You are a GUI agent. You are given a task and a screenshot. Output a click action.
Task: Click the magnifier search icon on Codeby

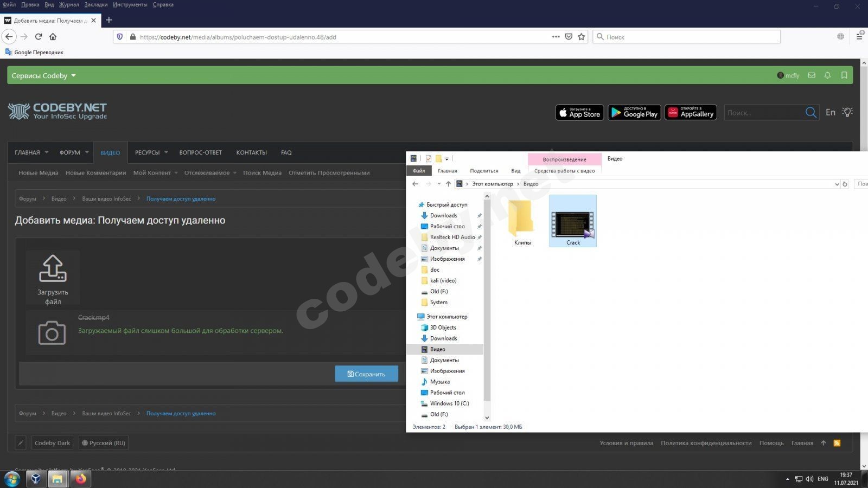point(810,112)
